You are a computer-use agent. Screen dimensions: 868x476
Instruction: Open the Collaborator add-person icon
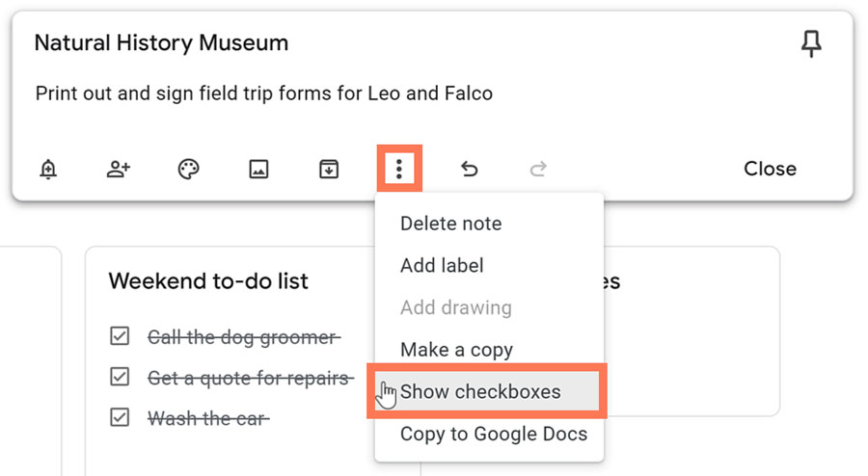coord(119,170)
